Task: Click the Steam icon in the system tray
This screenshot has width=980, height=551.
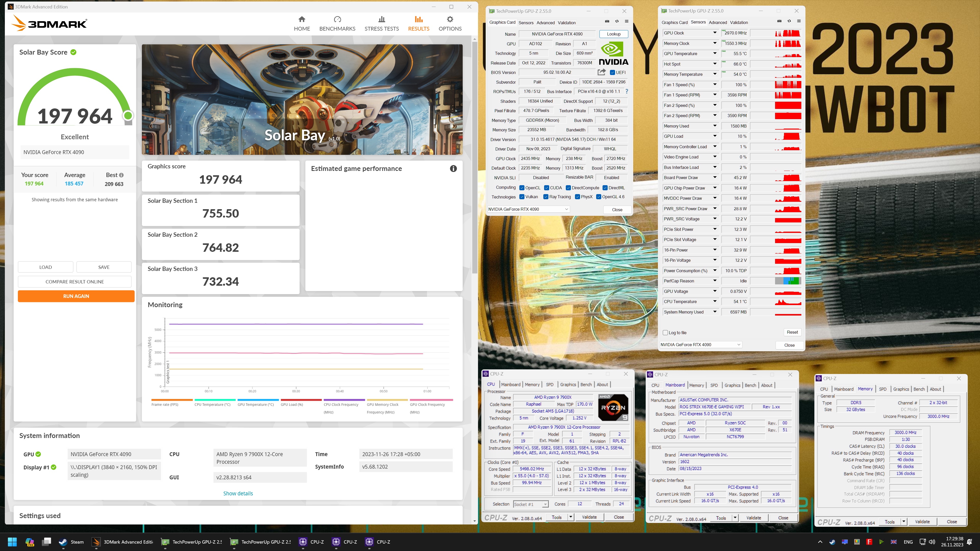Action: pos(832,542)
